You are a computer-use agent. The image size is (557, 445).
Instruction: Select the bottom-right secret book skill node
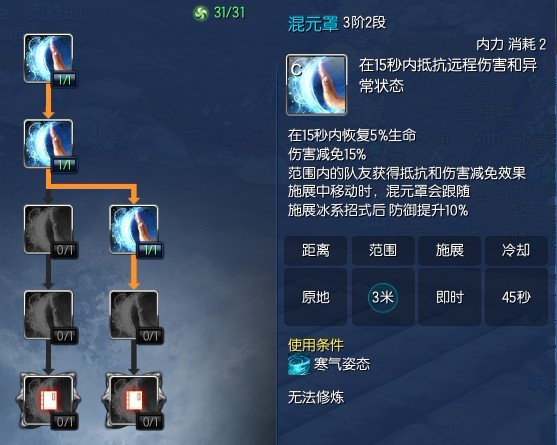click(134, 400)
